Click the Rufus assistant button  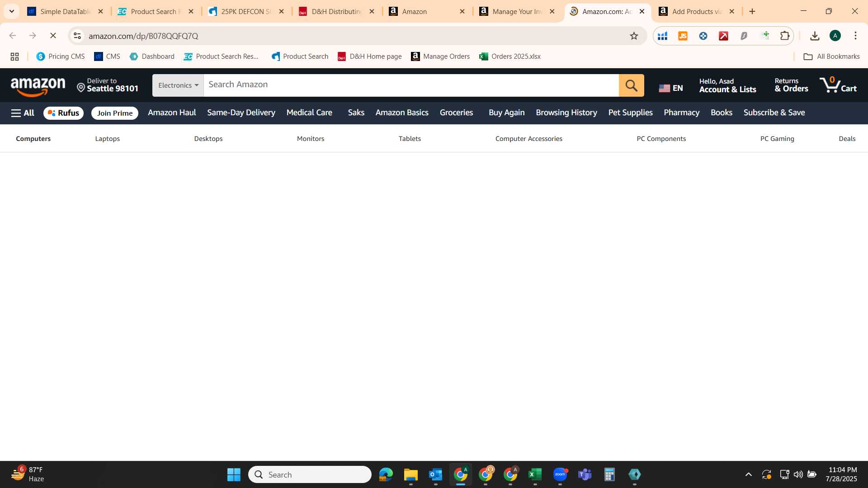tap(63, 113)
